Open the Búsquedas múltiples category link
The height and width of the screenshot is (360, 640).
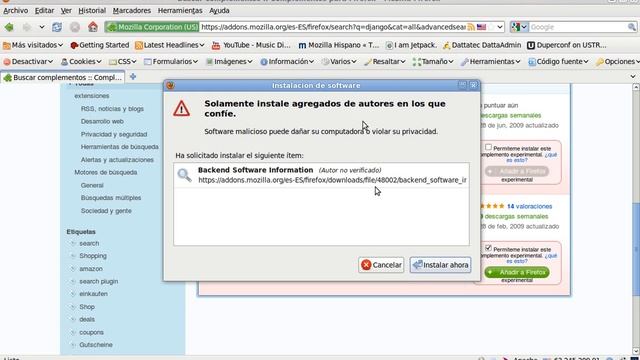pos(111,198)
